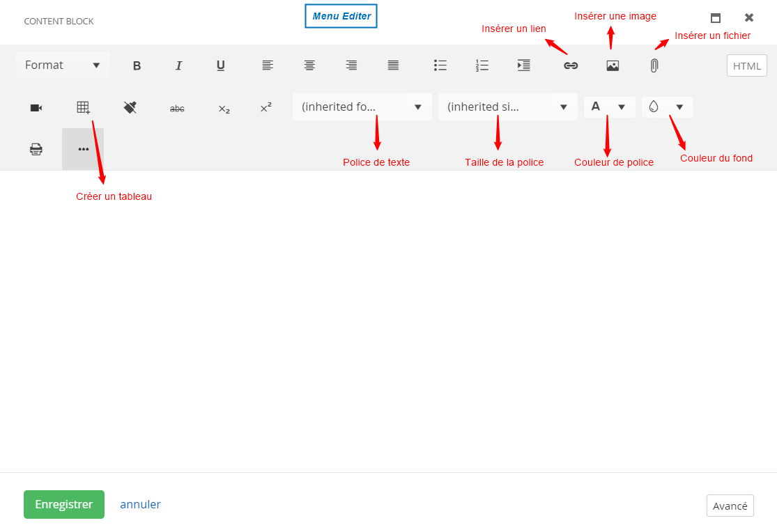Click the print icon
The image size is (777, 532).
pyautogui.click(x=36, y=149)
